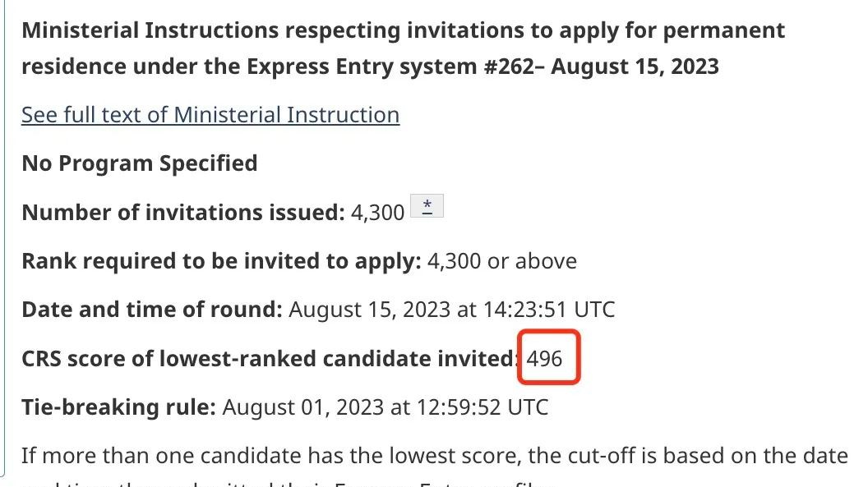The height and width of the screenshot is (487, 868).
Task: Click the 4,300 invitations issued value
Action: point(378,212)
